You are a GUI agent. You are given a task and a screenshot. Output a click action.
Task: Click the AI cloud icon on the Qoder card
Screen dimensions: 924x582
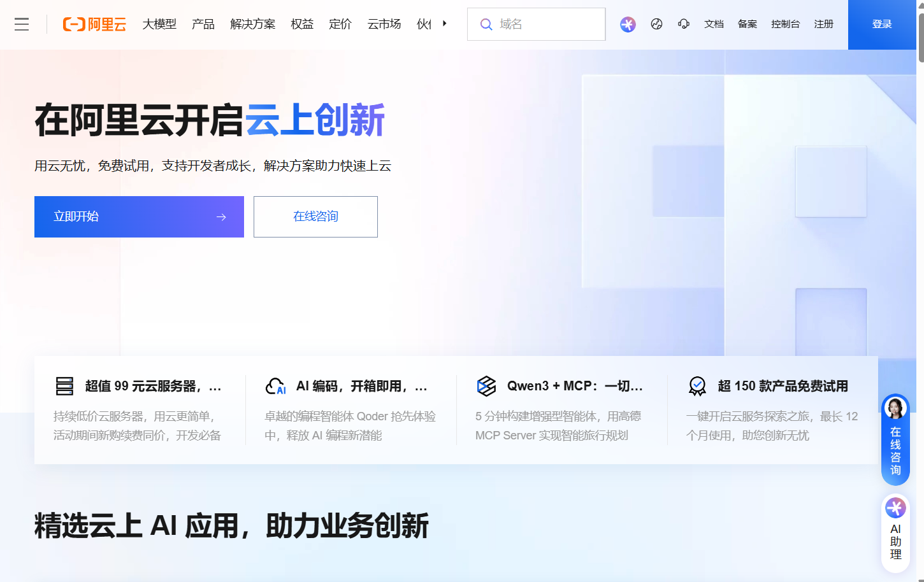pyautogui.click(x=275, y=386)
